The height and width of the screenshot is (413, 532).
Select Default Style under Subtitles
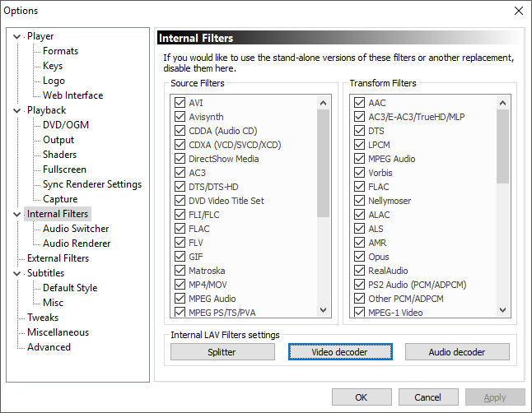(70, 288)
